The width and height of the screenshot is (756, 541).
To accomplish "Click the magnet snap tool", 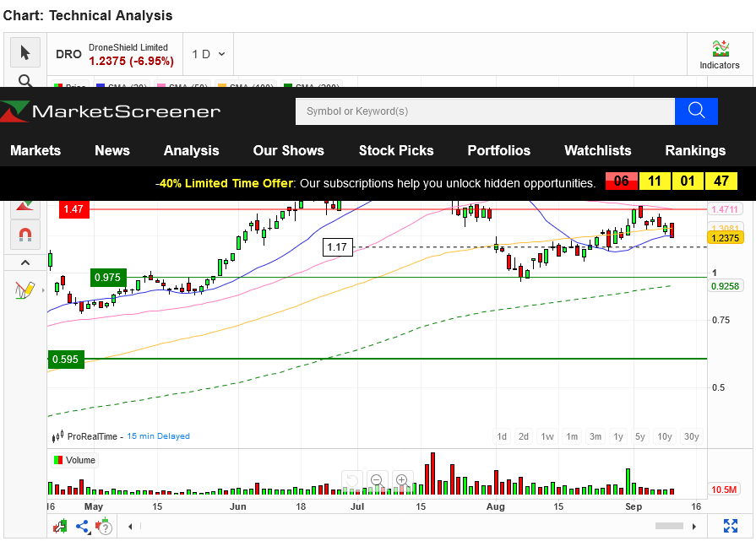I will tap(25, 235).
